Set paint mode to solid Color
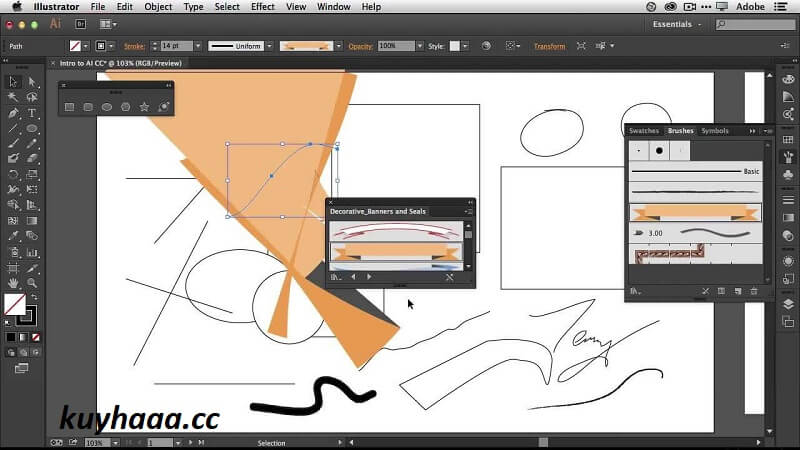Image resolution: width=800 pixels, height=450 pixels. tap(11, 337)
